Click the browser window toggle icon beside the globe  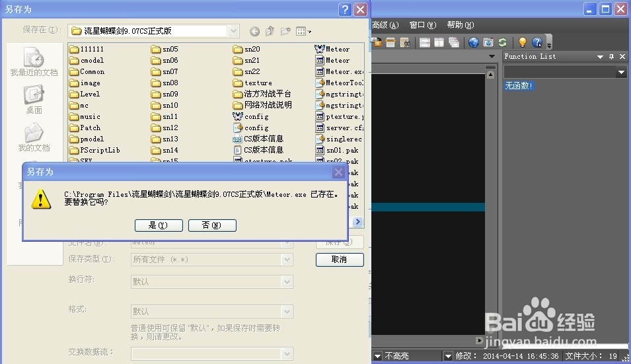[x=488, y=42]
